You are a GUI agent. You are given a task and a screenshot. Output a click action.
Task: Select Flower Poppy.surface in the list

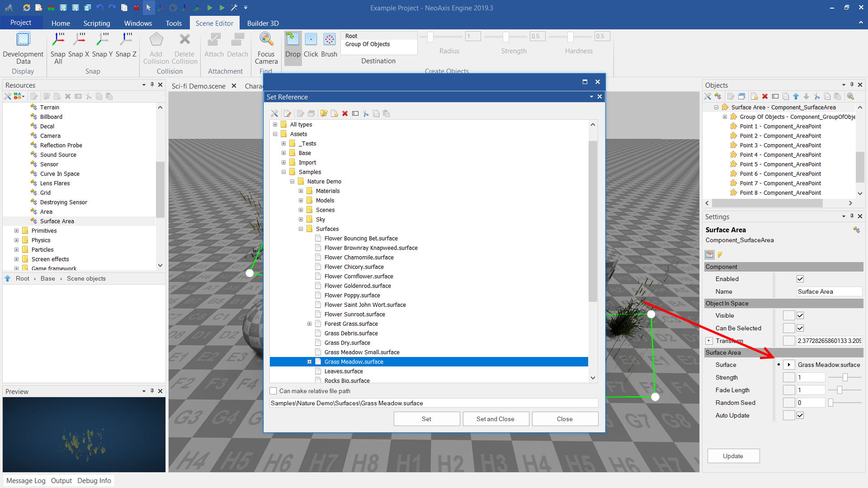pyautogui.click(x=352, y=295)
